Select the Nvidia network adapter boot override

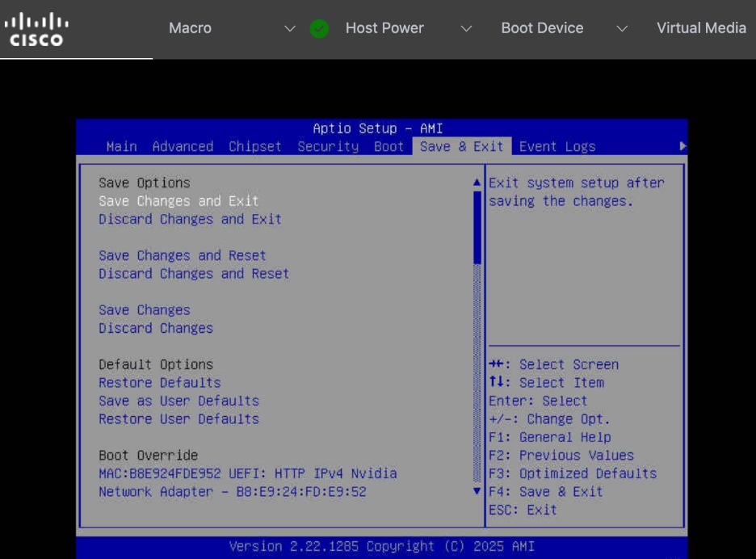[248, 473]
